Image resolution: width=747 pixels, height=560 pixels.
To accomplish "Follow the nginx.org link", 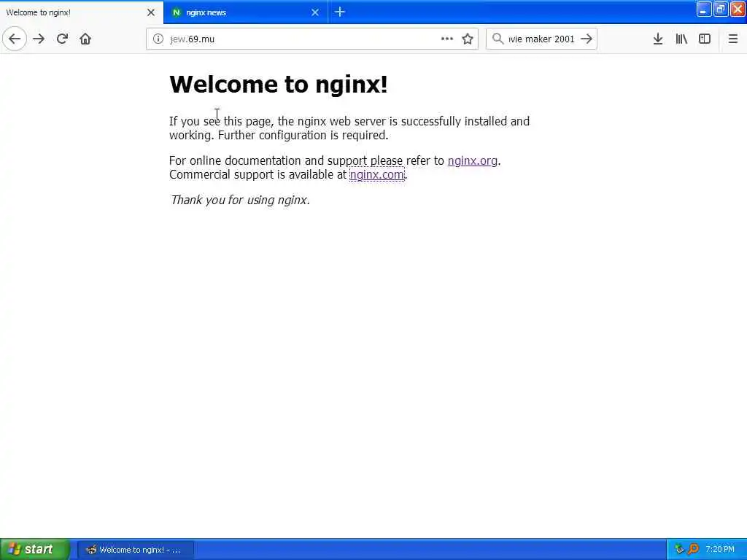I will pos(472,160).
